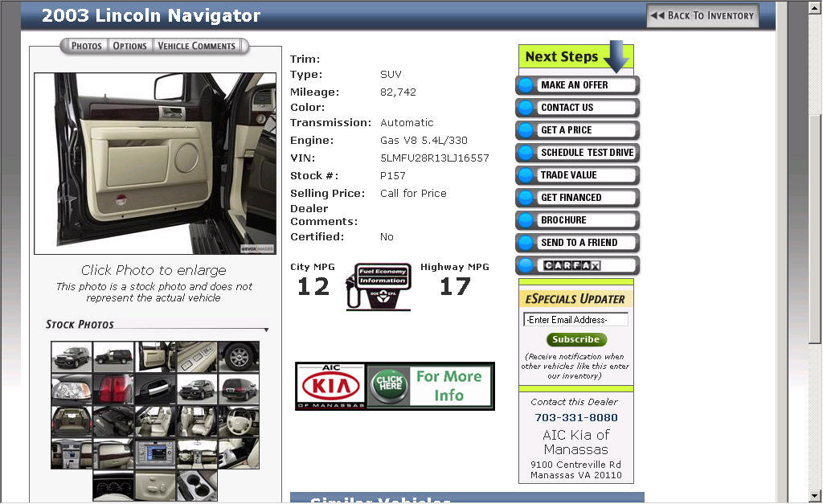Click the stock number P157
This screenshot has height=504, width=823.
pyautogui.click(x=392, y=176)
